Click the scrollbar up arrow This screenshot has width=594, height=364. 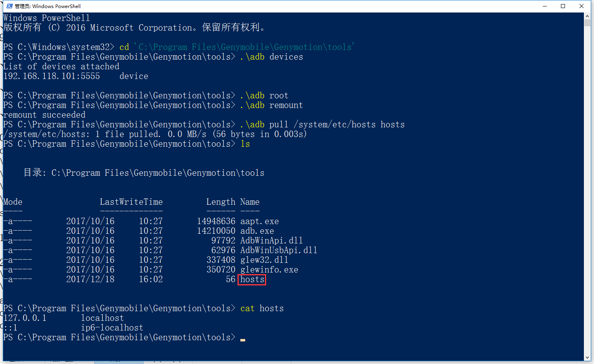588,16
